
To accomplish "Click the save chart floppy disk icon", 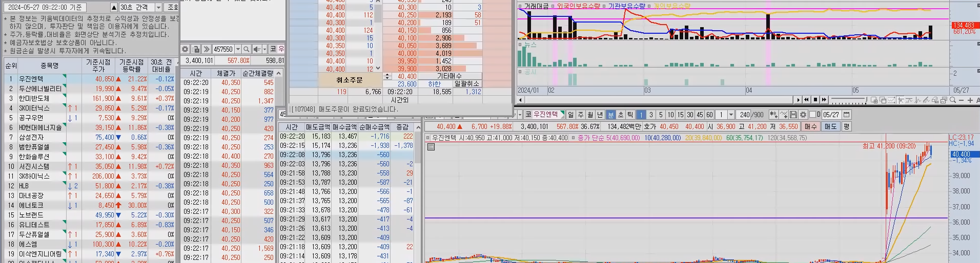I will coord(793,115).
